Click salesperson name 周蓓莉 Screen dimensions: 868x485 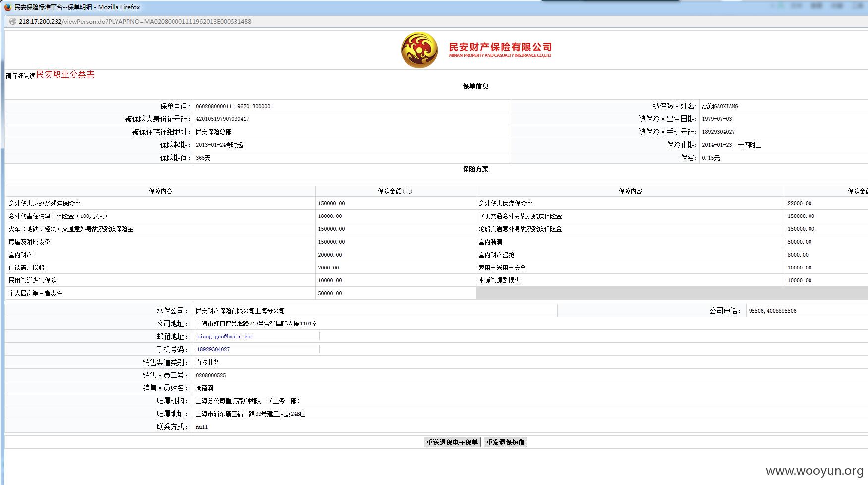point(205,388)
